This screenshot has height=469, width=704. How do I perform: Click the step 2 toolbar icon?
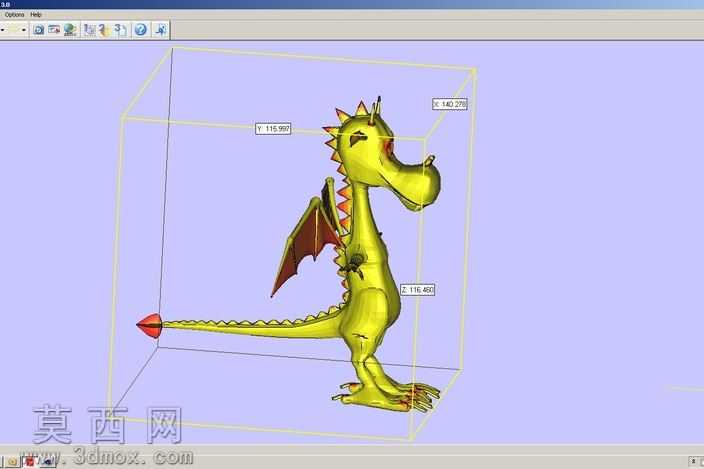(105, 30)
